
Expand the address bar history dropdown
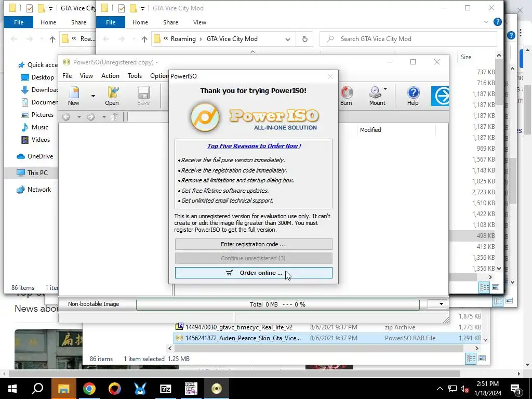288,39
